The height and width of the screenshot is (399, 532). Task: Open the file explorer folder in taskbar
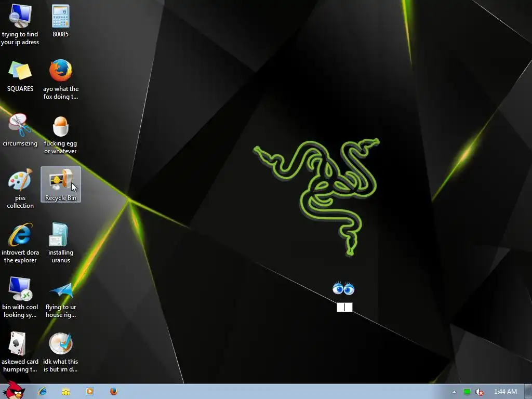[66, 392]
